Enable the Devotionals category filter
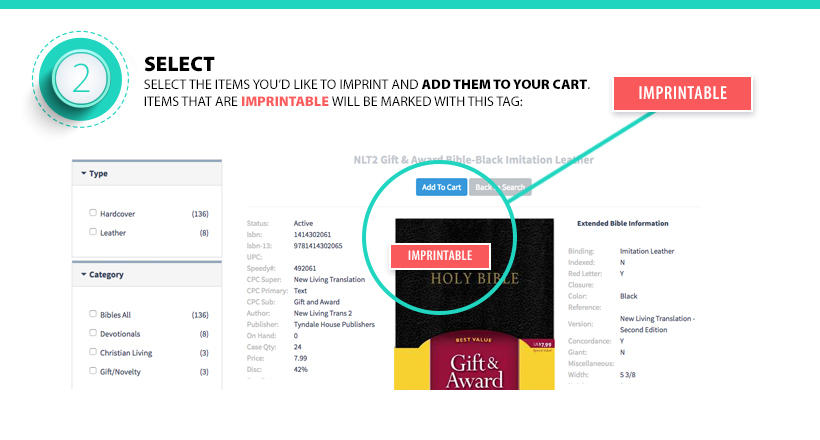Screen dimensions: 820x440 pyautogui.click(x=93, y=333)
